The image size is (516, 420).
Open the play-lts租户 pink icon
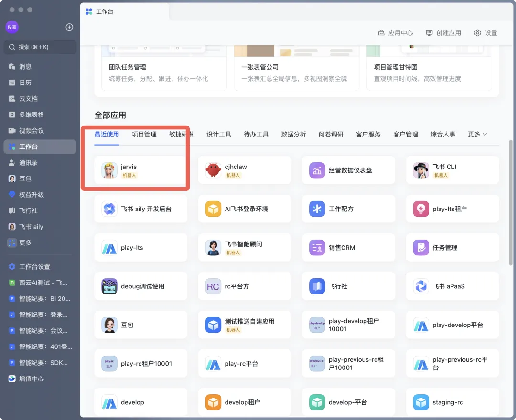point(421,209)
